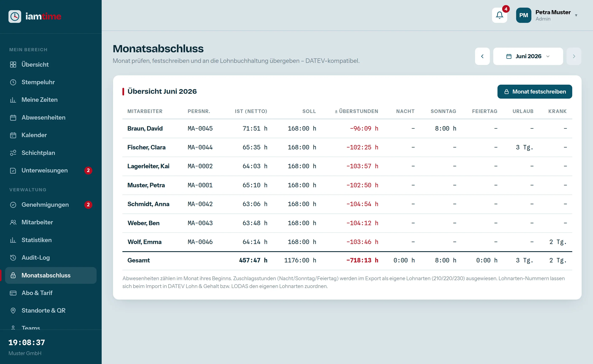
Task: Click the Stempeluhr clock icon
Action: pos(13,82)
